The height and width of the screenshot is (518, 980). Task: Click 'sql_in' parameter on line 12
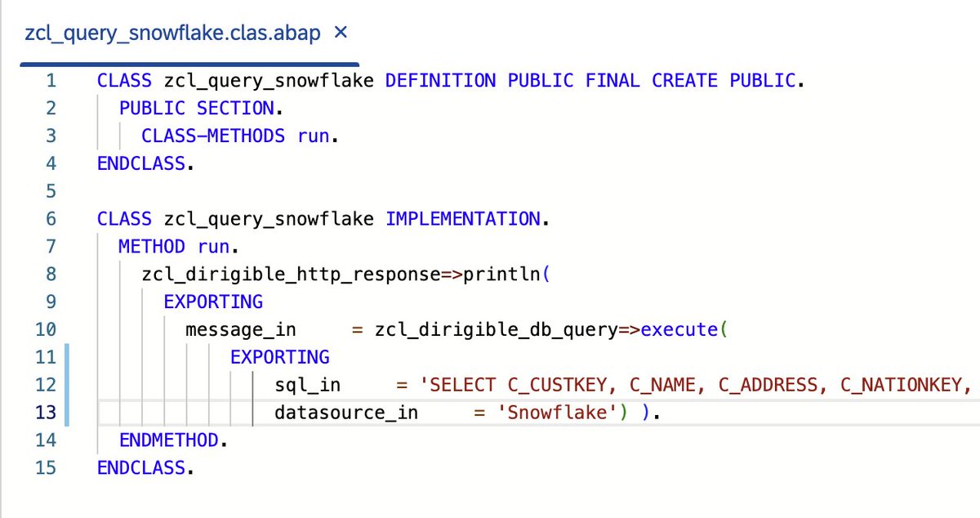click(x=308, y=385)
